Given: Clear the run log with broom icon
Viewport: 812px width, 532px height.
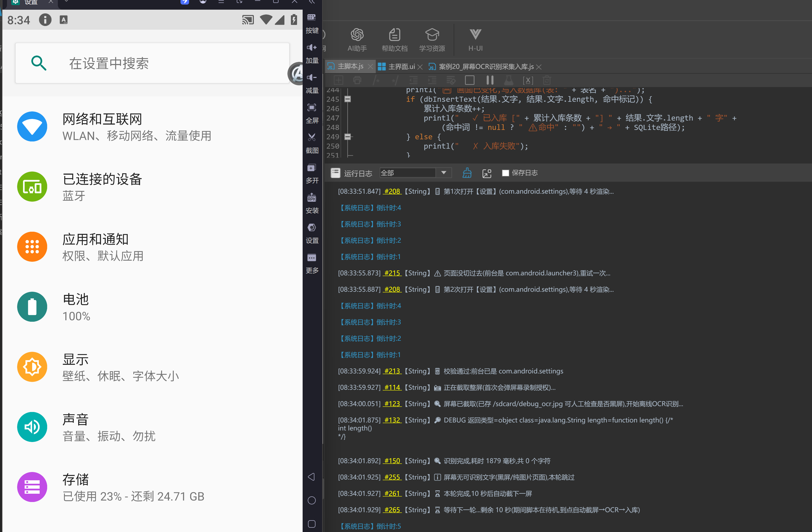Looking at the screenshot, I should tap(467, 173).
